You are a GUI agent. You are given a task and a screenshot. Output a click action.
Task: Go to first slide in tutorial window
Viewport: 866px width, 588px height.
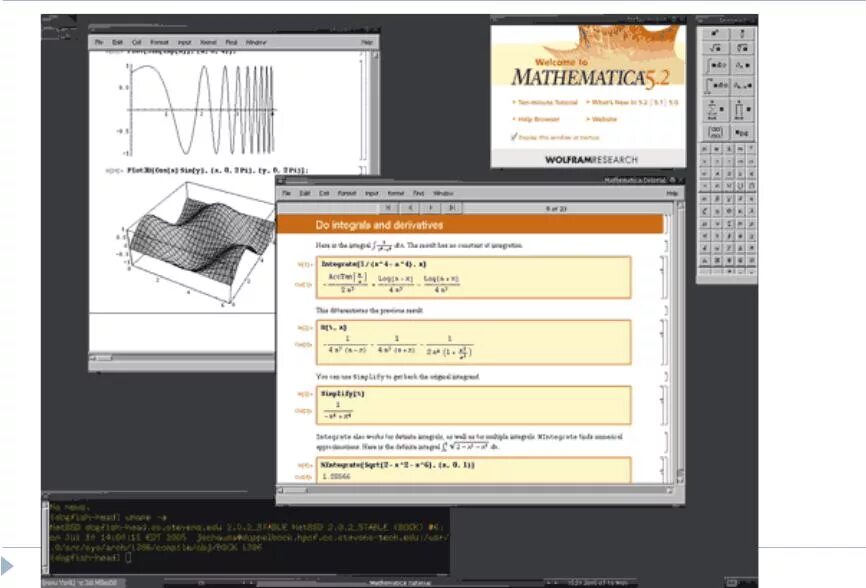(x=389, y=208)
